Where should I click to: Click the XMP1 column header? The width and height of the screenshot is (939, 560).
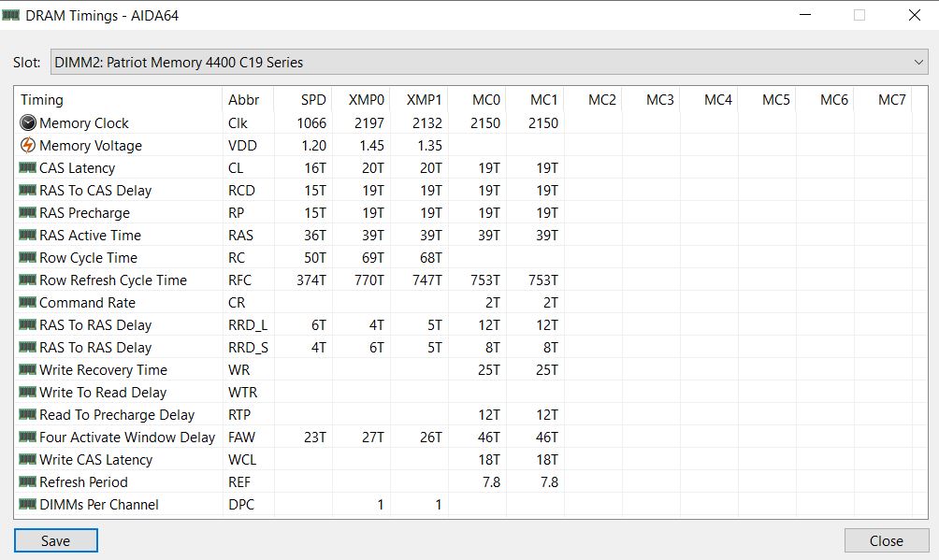[419, 99]
